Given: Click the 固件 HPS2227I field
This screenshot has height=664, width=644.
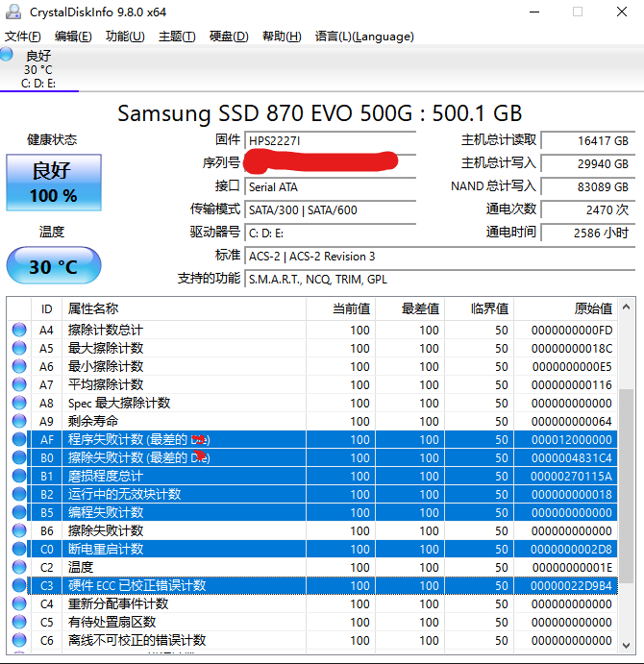Looking at the screenshot, I should coord(331,140).
